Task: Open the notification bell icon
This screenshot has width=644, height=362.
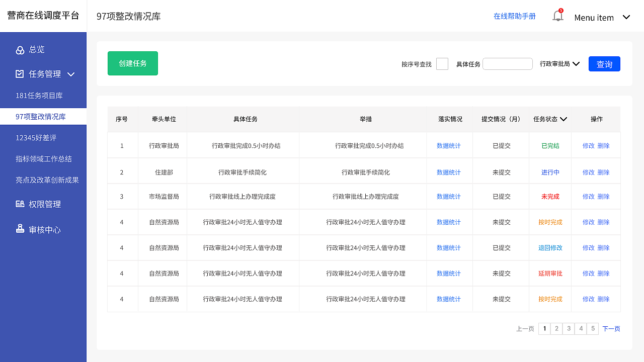Action: tap(557, 16)
